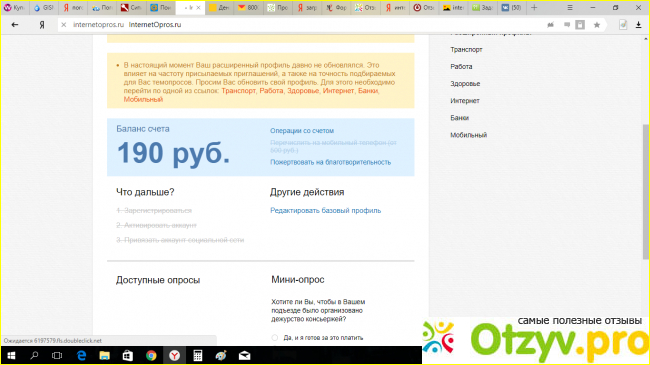
Task: Click the protect page document icon
Action: tap(623, 25)
